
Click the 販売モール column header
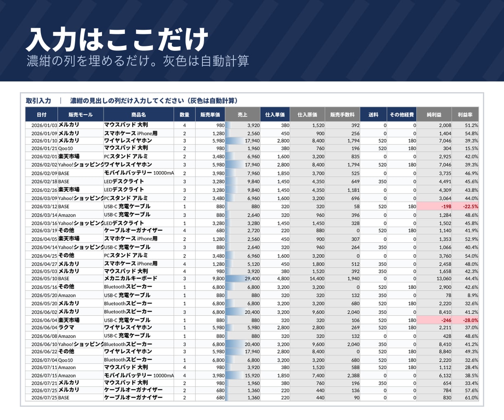pyautogui.click(x=80, y=115)
